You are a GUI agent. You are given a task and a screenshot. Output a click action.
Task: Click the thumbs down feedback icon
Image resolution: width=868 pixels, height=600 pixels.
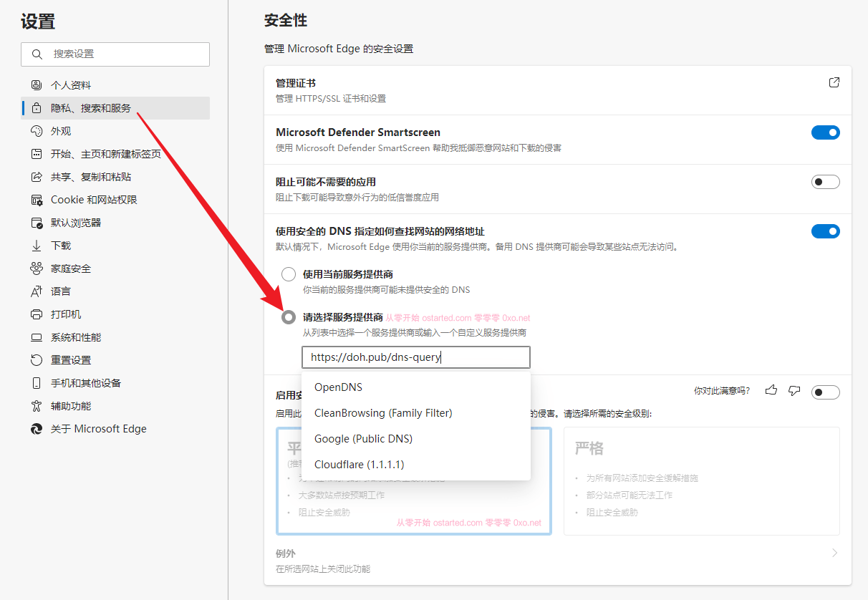click(794, 390)
